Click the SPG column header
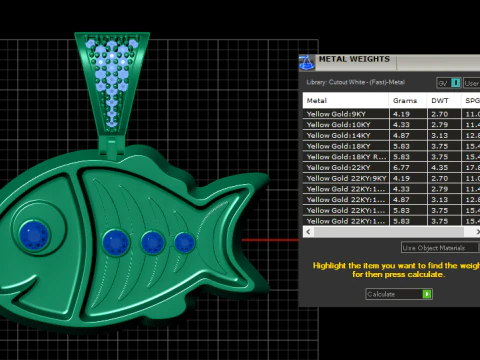 pos(471,100)
